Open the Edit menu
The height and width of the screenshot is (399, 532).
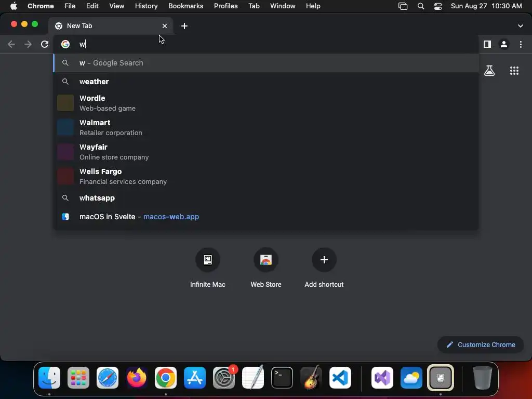[92, 6]
